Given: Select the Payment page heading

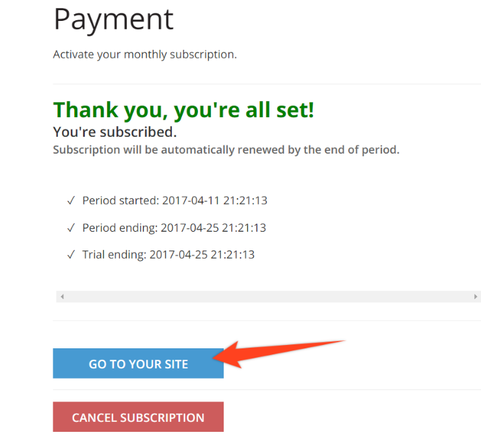Looking at the screenshot, I should (113, 20).
